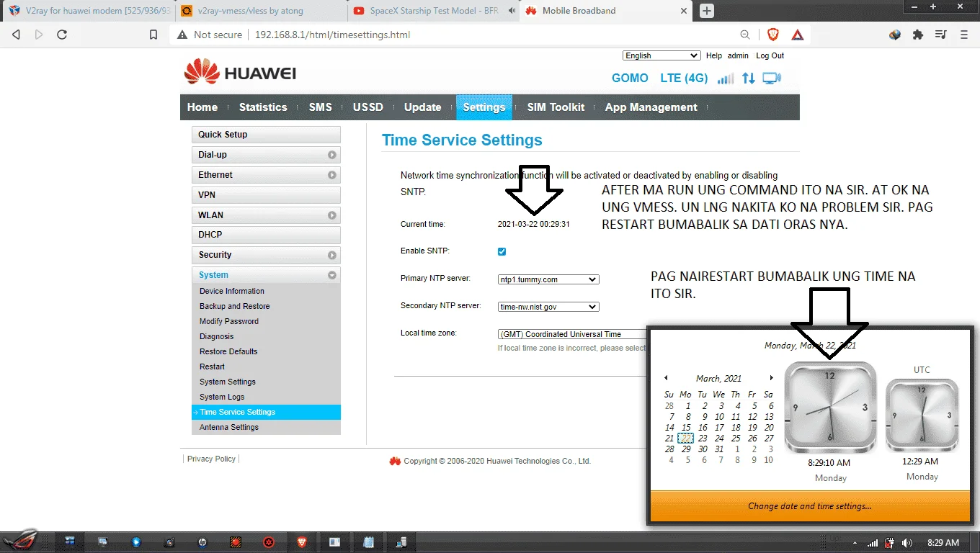The image size is (980, 553).
Task: Toggle the Enable SNTP checkbox
Action: [x=502, y=251]
